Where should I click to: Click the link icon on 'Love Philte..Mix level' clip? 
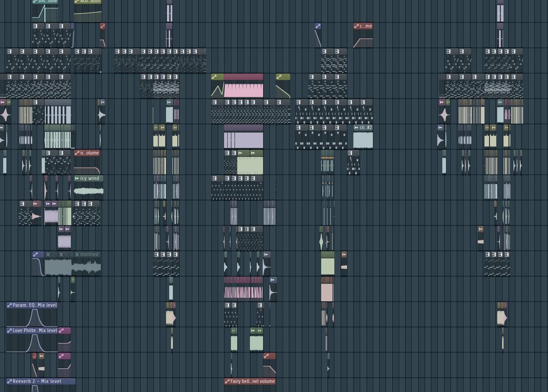click(x=9, y=330)
